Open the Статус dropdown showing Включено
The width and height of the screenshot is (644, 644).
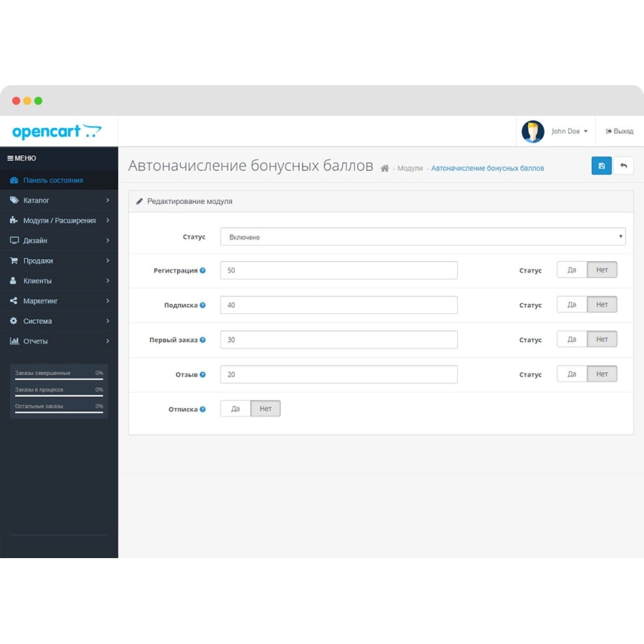(x=423, y=237)
